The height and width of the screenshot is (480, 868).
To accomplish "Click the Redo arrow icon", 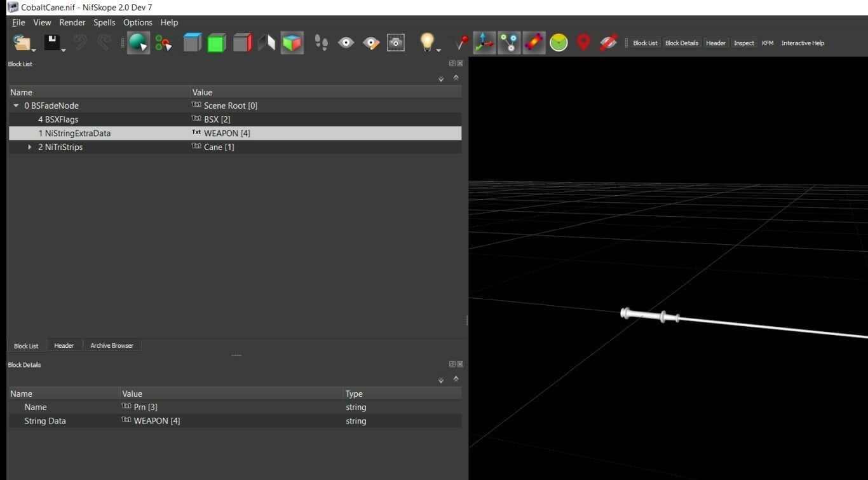I will (104, 43).
